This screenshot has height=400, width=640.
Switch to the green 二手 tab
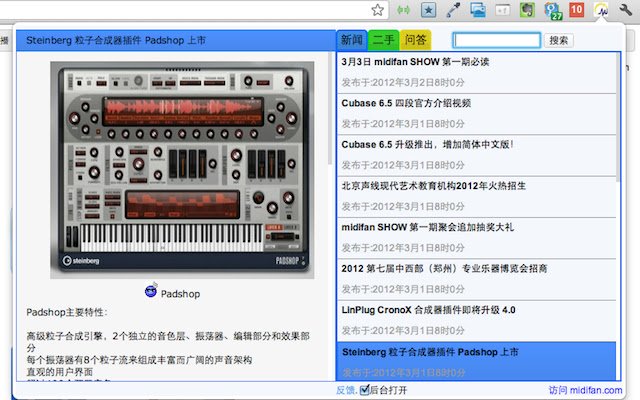click(x=383, y=40)
